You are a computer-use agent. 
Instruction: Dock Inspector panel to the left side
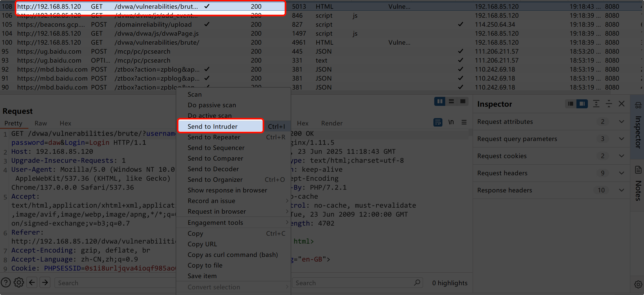click(571, 104)
